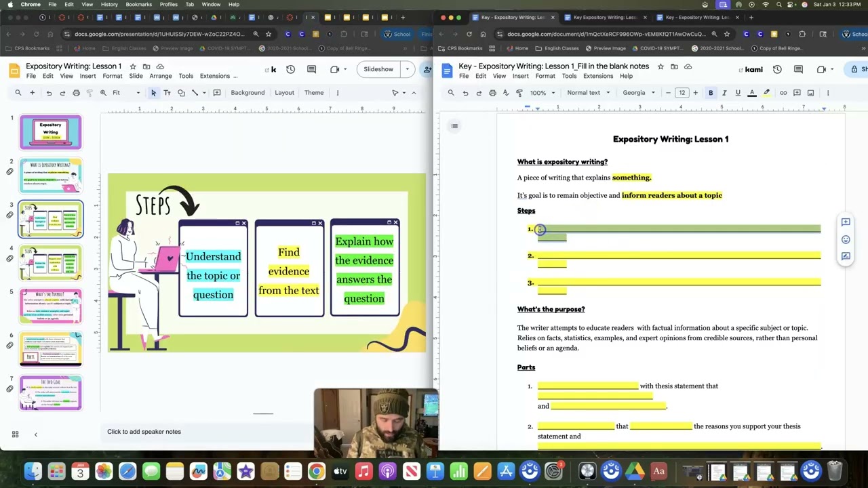
Task: Open Chrome Bookmarks menu in macOS menu bar
Action: click(138, 4)
